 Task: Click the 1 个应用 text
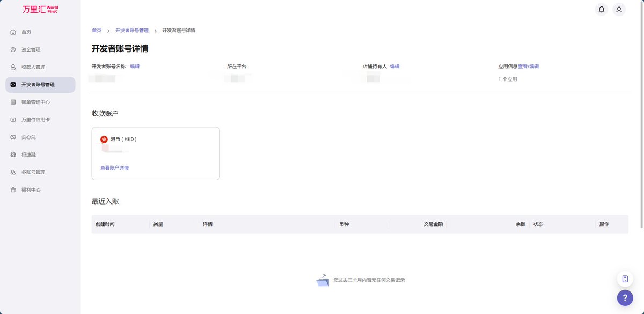point(508,79)
